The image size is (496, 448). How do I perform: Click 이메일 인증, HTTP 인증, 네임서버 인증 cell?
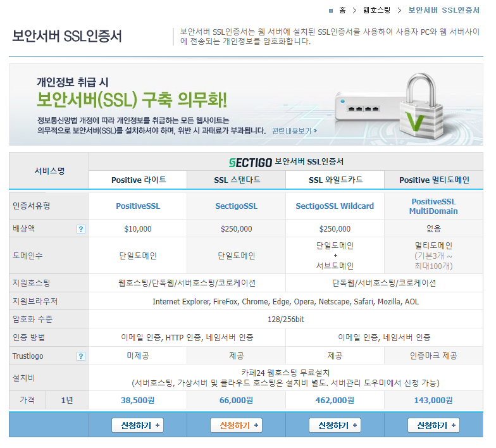point(187,338)
